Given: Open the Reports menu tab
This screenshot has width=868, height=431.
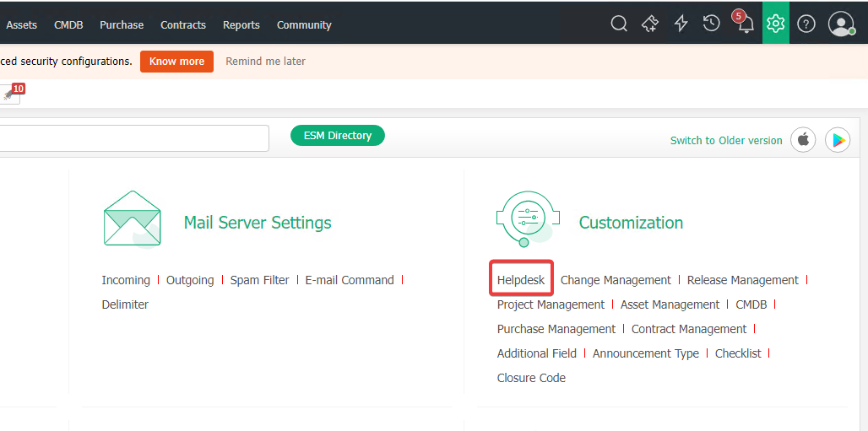Looking at the screenshot, I should (x=241, y=24).
